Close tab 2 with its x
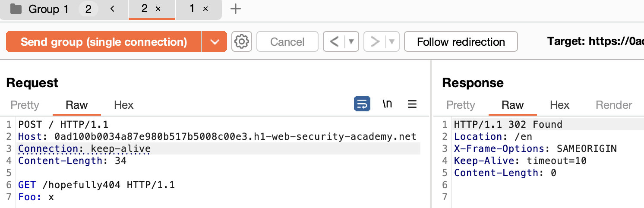Screen dimensions: 644x208 (158, 9)
